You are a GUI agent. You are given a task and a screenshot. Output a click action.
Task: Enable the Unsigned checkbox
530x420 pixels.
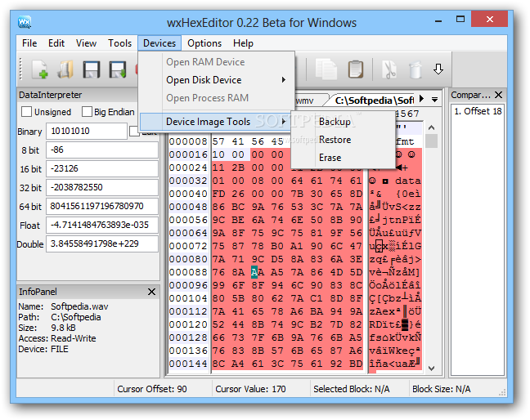tap(26, 112)
